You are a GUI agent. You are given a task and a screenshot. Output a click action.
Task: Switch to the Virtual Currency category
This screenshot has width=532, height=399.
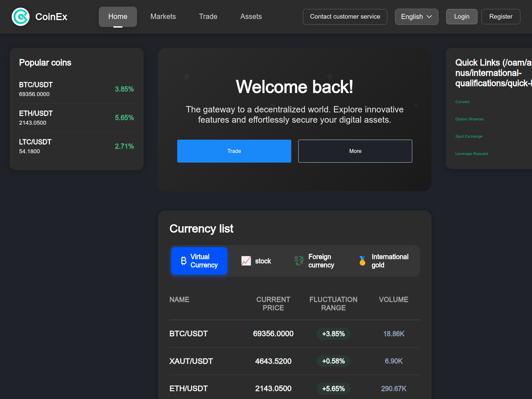[x=199, y=261]
